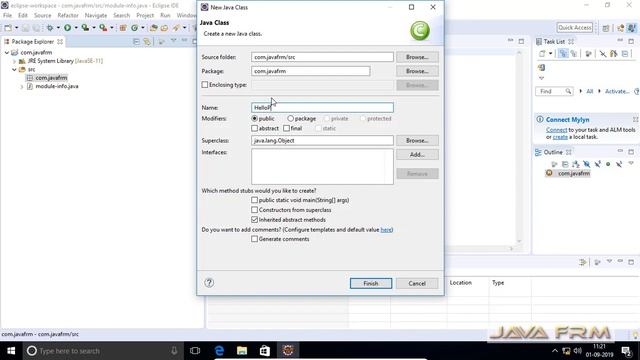This screenshot has width=640, height=360.
Task: Click Browse next to Superclass field
Action: 417,140
